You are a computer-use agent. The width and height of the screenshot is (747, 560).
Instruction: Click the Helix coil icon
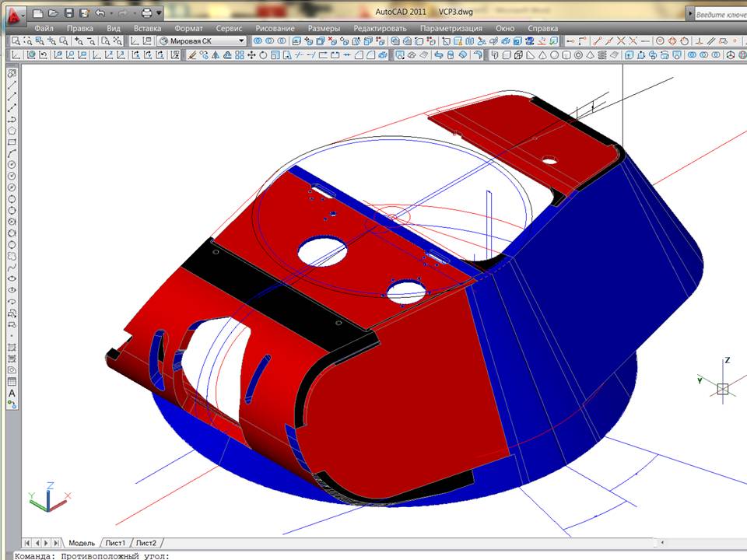[602, 55]
